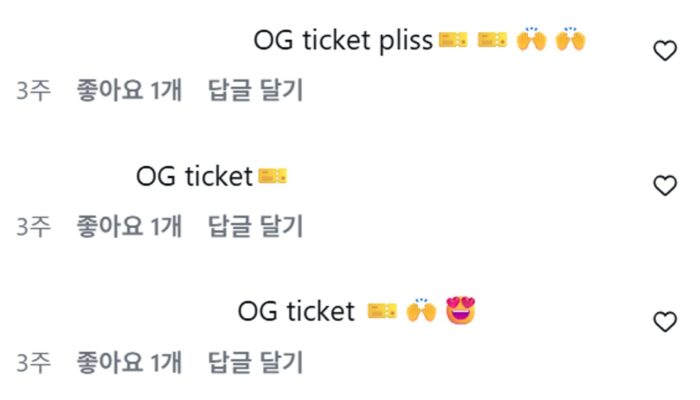Click the raised hands emoji beside heart-eyes face

coord(422,312)
